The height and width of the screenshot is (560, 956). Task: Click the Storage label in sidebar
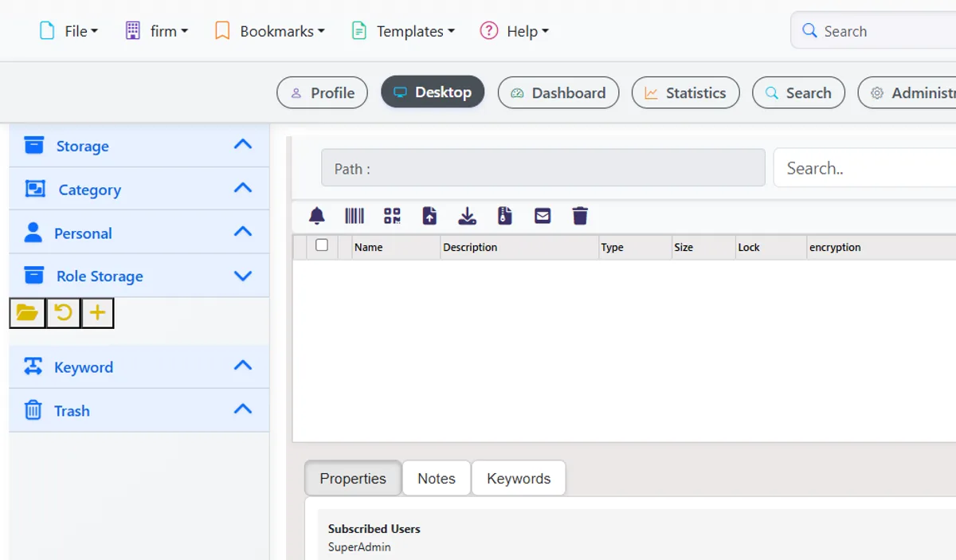pyautogui.click(x=82, y=146)
